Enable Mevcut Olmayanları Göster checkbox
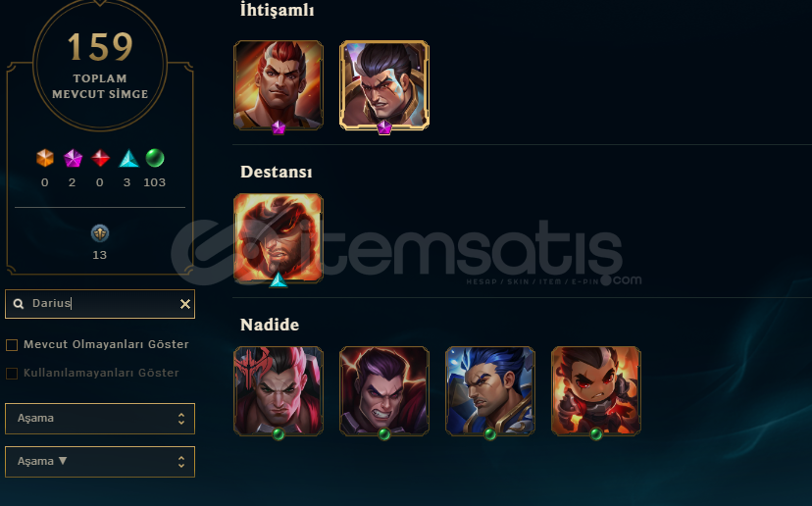Screen dimensions: 812x506 (12, 345)
